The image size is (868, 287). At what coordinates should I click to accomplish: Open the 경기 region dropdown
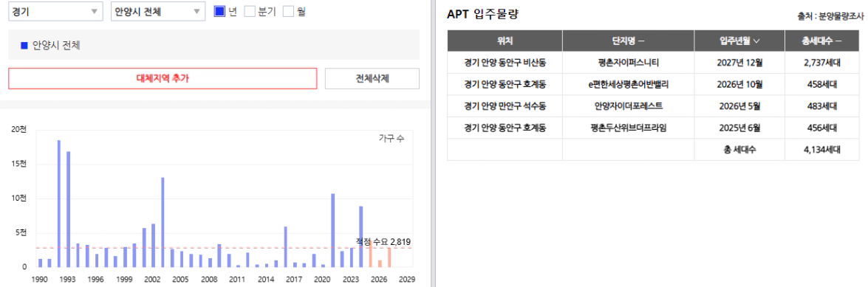click(x=55, y=12)
